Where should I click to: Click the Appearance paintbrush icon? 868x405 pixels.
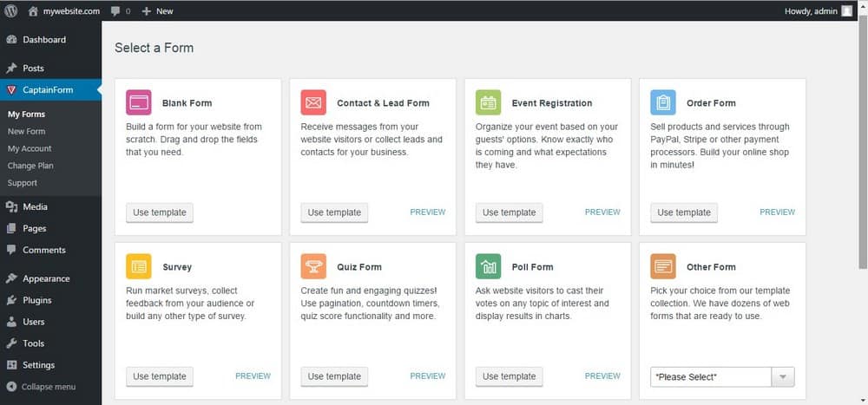(x=11, y=278)
